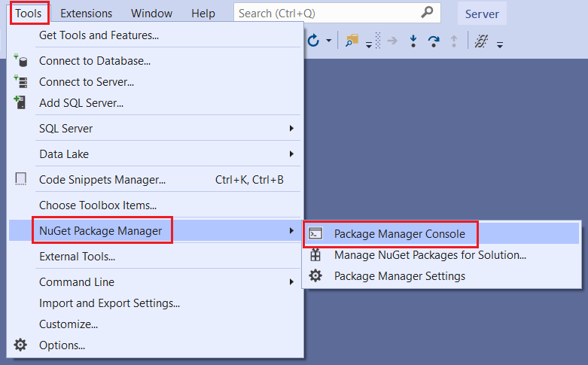The image size is (588, 365).
Task: Click the magnifier icon in search box
Action: 427,13
